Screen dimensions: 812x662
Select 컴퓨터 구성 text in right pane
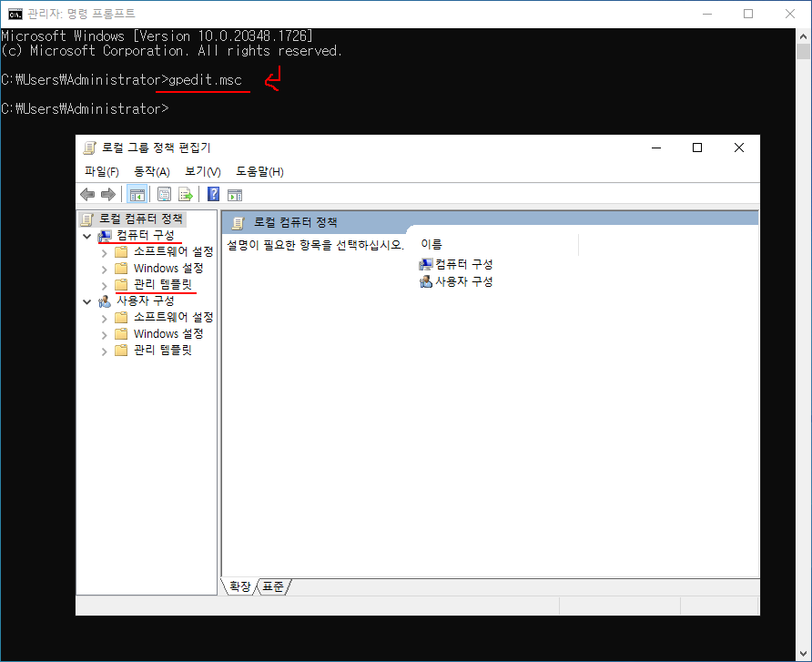click(464, 265)
